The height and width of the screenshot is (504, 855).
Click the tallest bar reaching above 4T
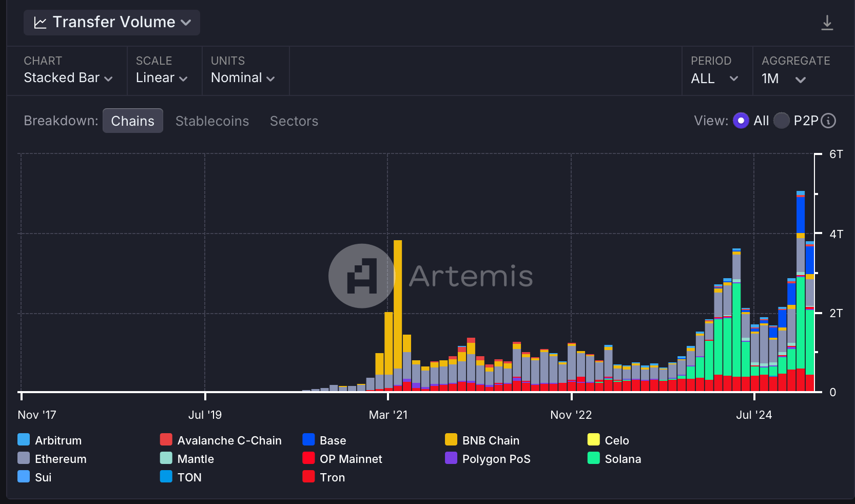(801, 291)
